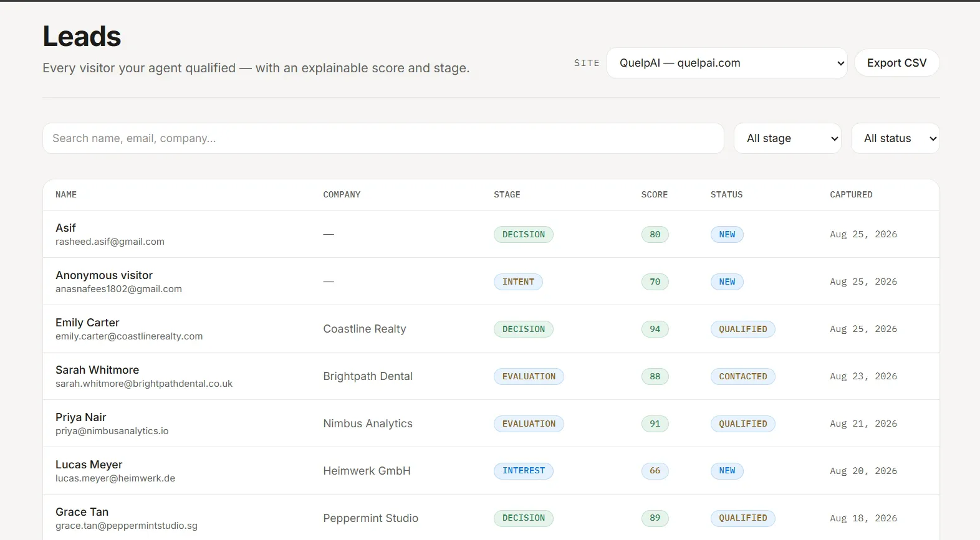Click the EVALUATION stage badge for Priya Nair

(529, 424)
